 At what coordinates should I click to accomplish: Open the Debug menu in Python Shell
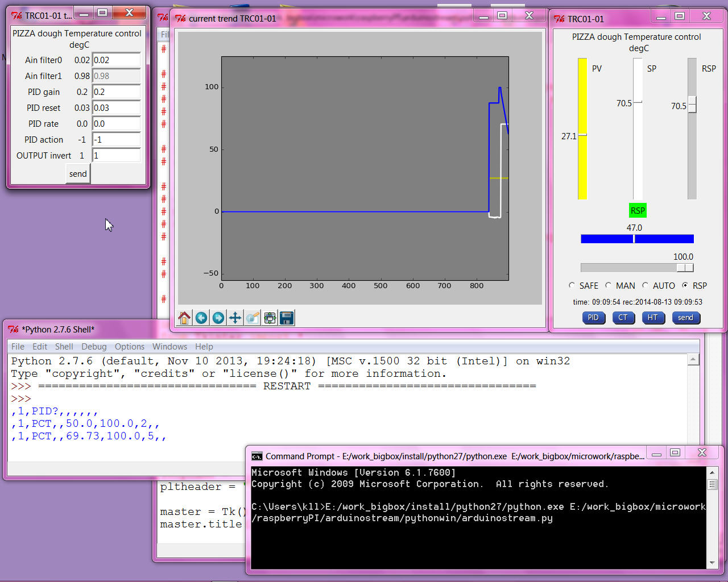point(94,347)
